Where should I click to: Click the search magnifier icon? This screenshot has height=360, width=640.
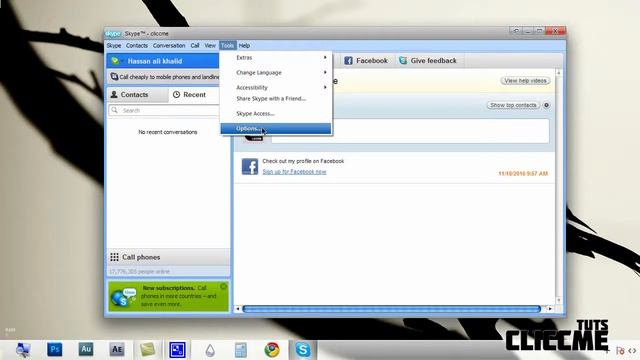[x=115, y=110]
